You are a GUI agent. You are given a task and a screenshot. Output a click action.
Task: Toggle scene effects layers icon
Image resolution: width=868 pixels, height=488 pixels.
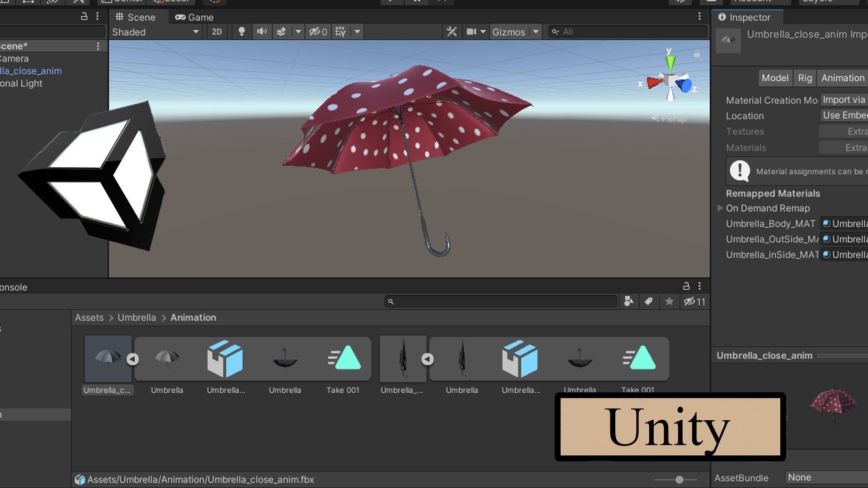point(281,32)
